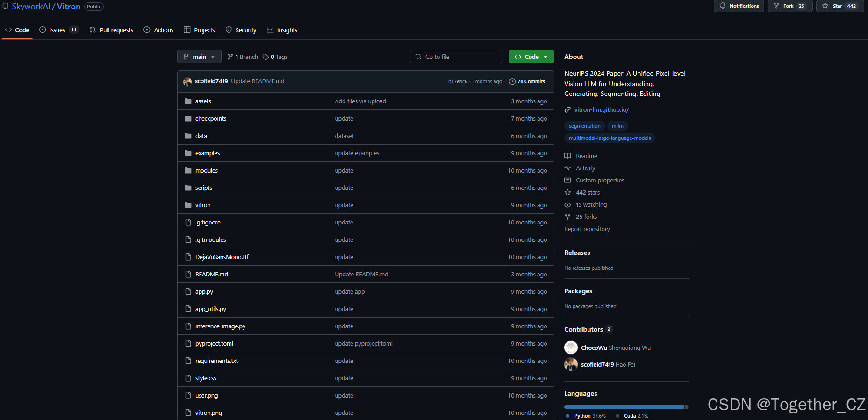Open the vitron-llm.github.io website link
The height and width of the screenshot is (420, 868).
[x=601, y=110]
